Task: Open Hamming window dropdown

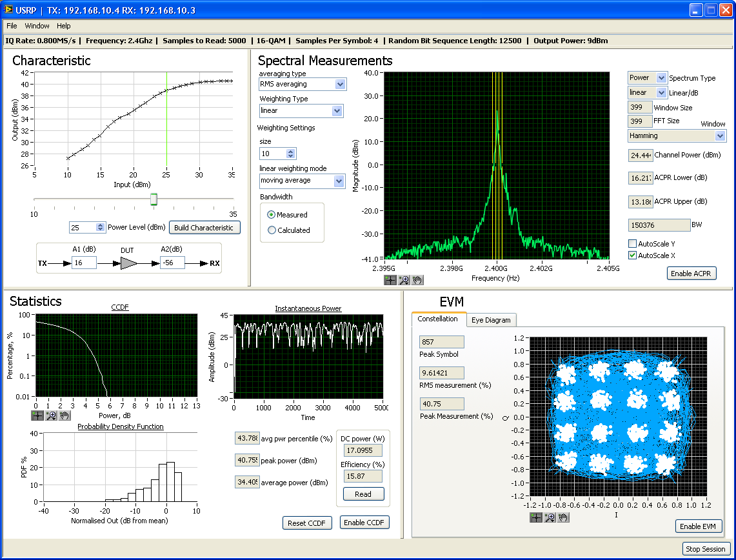Action: click(720, 136)
